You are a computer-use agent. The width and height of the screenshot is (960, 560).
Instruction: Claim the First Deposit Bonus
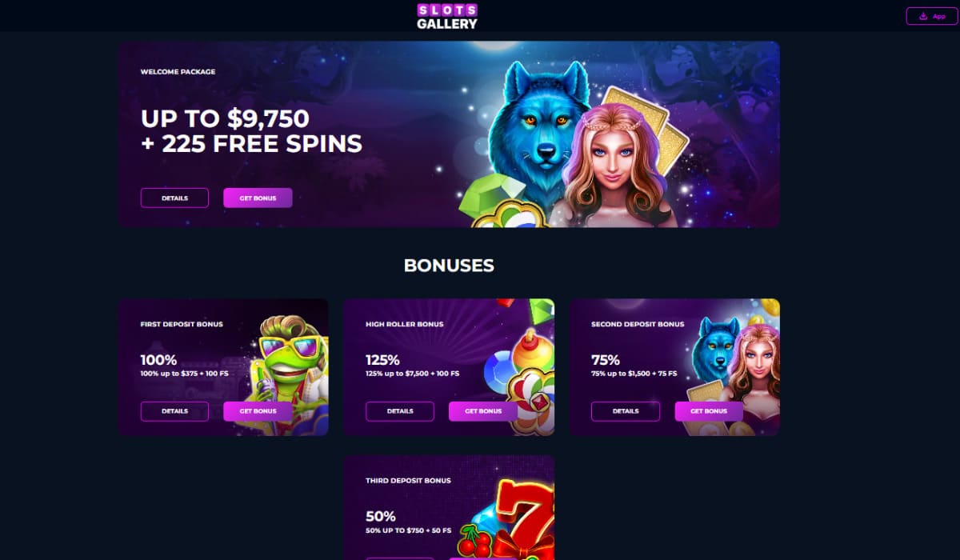pyautogui.click(x=258, y=411)
